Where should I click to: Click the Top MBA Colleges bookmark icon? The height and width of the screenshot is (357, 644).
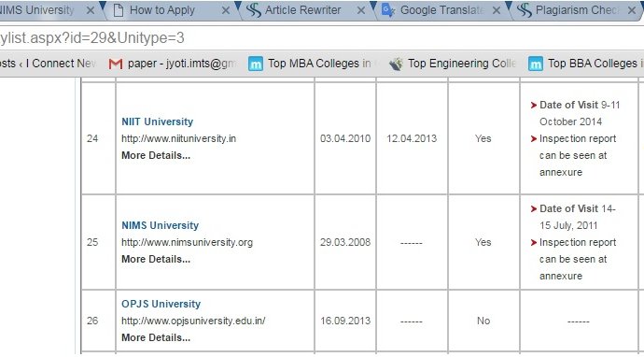pos(256,64)
